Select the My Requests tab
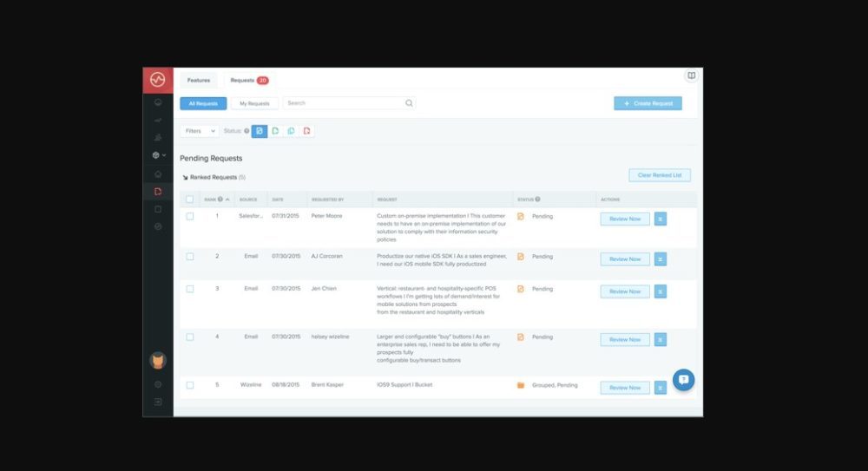 tap(254, 103)
